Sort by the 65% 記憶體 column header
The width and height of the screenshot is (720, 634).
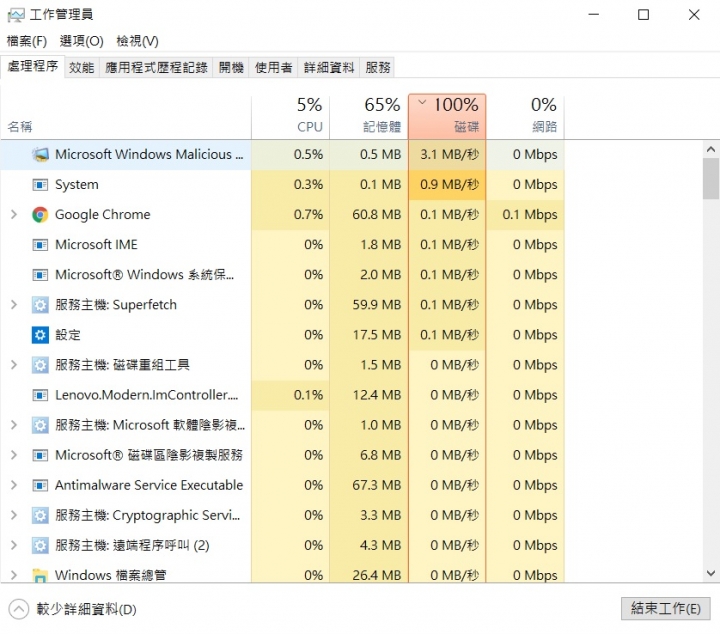click(x=369, y=117)
